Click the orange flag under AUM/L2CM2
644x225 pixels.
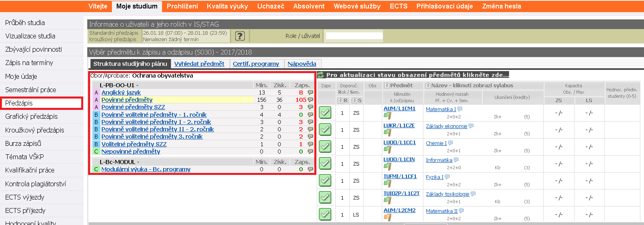[387, 218]
